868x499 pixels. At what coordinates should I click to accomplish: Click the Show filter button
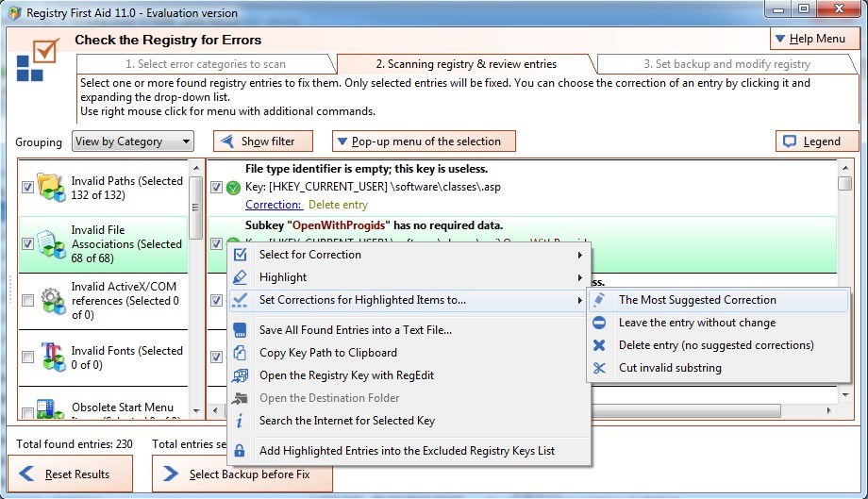263,141
